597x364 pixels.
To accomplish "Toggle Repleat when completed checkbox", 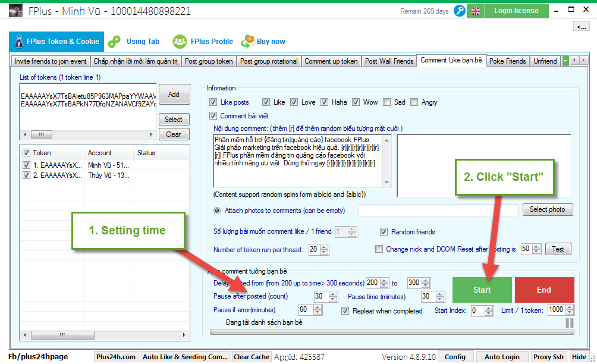I will [x=345, y=310].
